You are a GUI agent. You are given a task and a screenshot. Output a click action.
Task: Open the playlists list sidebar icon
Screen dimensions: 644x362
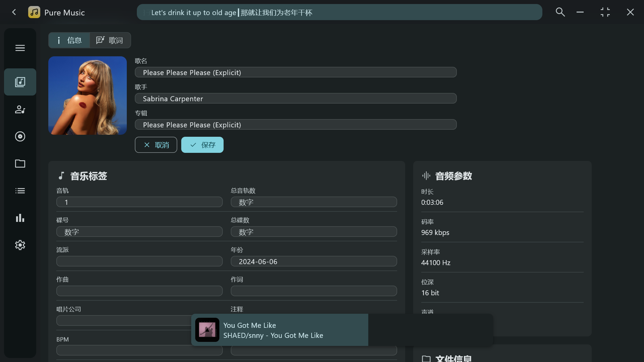click(x=20, y=191)
